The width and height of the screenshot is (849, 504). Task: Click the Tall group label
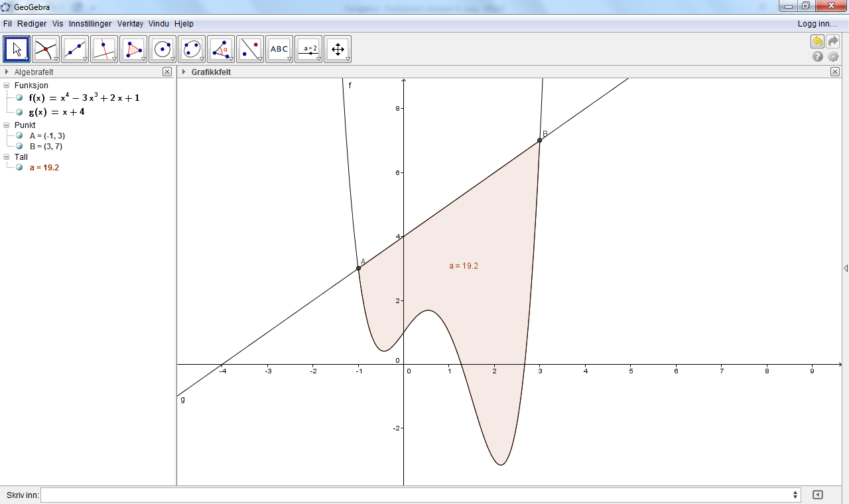pos(21,157)
